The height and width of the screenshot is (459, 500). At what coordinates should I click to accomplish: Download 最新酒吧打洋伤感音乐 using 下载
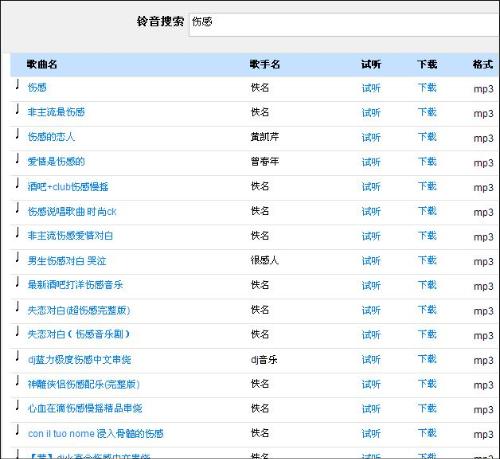(x=427, y=285)
